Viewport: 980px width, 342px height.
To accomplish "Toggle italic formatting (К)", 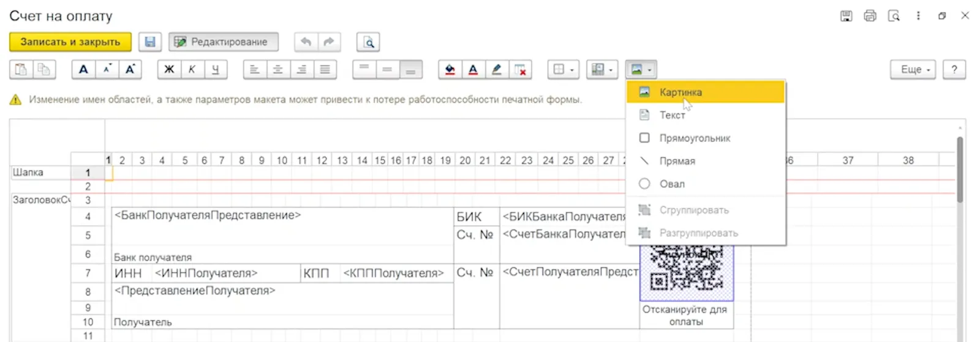I will 192,70.
